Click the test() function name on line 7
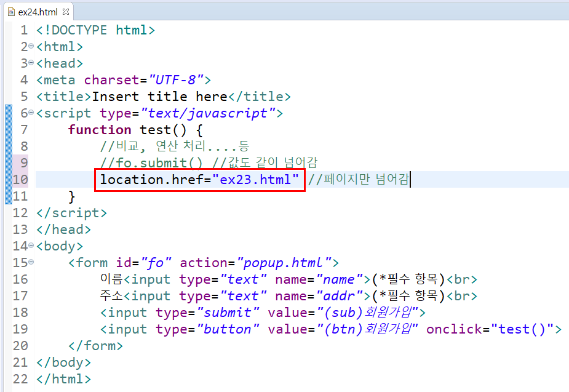Image resolution: width=569 pixels, height=392 pixels. click(x=163, y=130)
